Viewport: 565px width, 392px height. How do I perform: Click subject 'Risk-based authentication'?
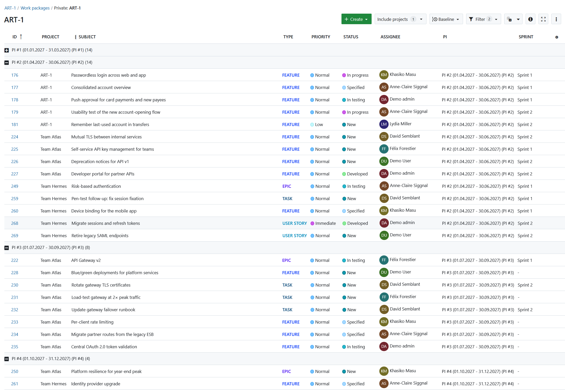(96, 186)
